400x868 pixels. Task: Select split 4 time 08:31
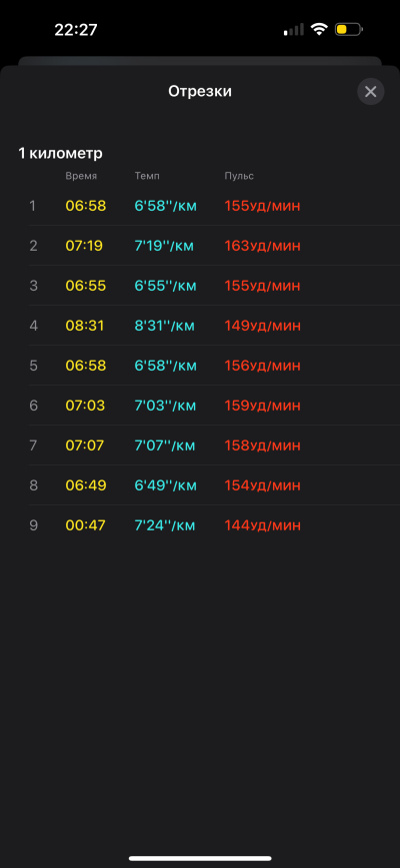85,326
